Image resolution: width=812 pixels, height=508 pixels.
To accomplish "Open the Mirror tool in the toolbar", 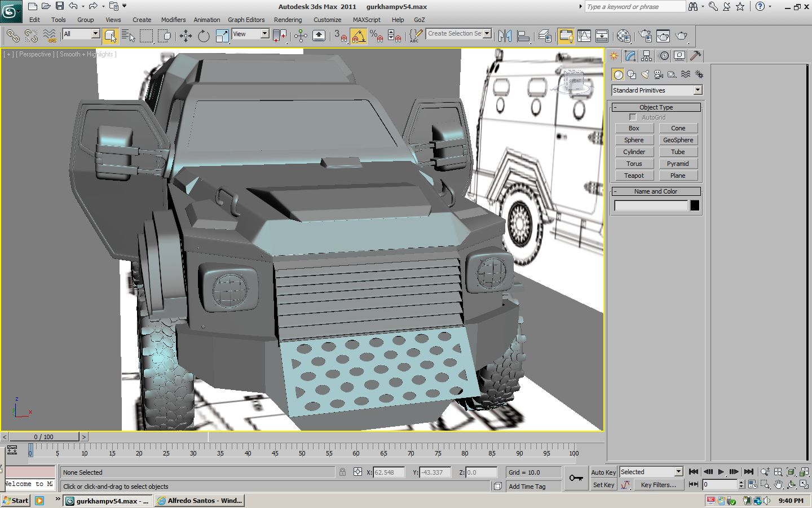I will [505, 36].
